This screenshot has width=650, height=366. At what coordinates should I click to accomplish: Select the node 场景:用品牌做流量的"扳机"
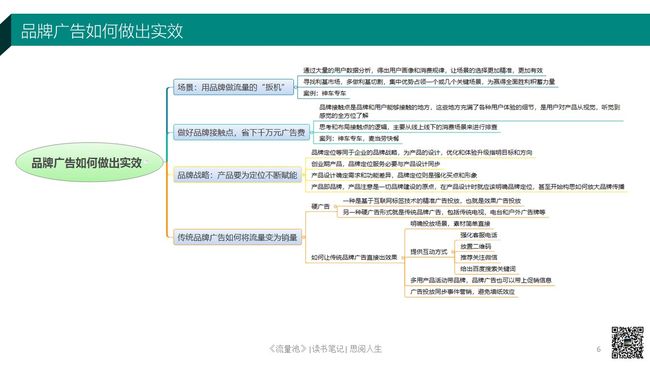(233, 87)
